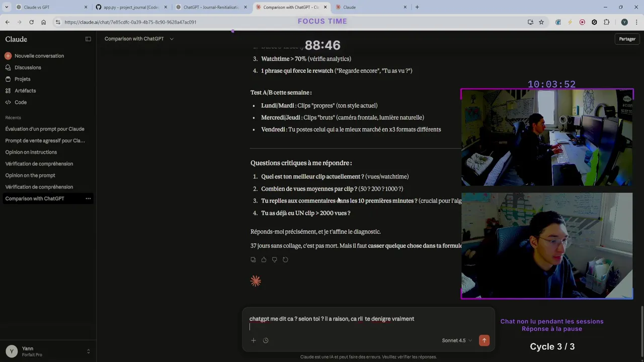
Task: Click the text 'Quel est ton meilleur clip actuellement ?'
Action: [x=312, y=176]
